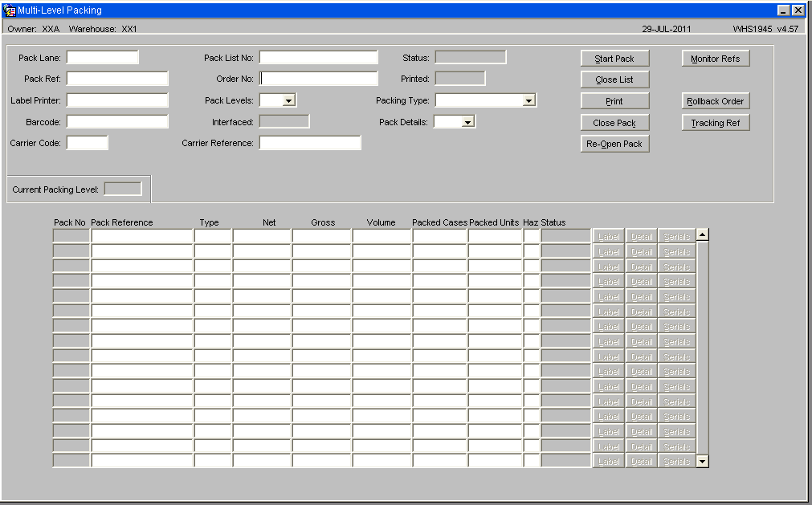The image size is (812, 505).
Task: Close the Multi-Level Packing window
Action: point(798,10)
